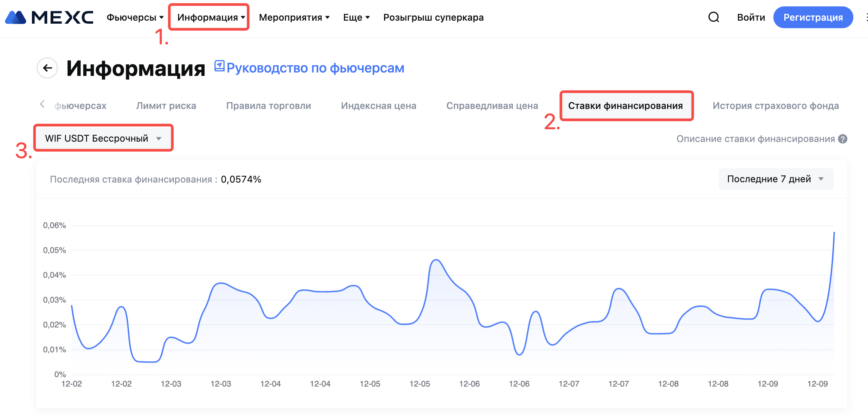Open the Розыгрыш суперкара link

433,17
